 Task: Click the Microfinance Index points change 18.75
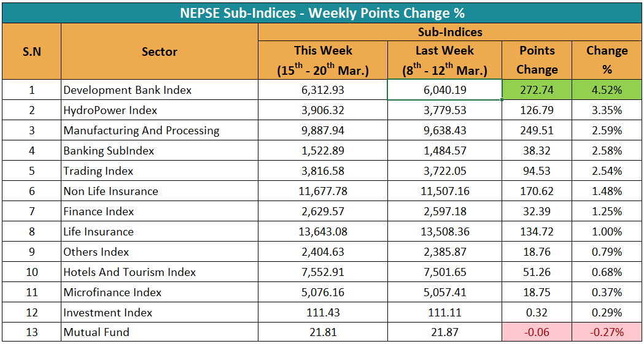(x=537, y=292)
